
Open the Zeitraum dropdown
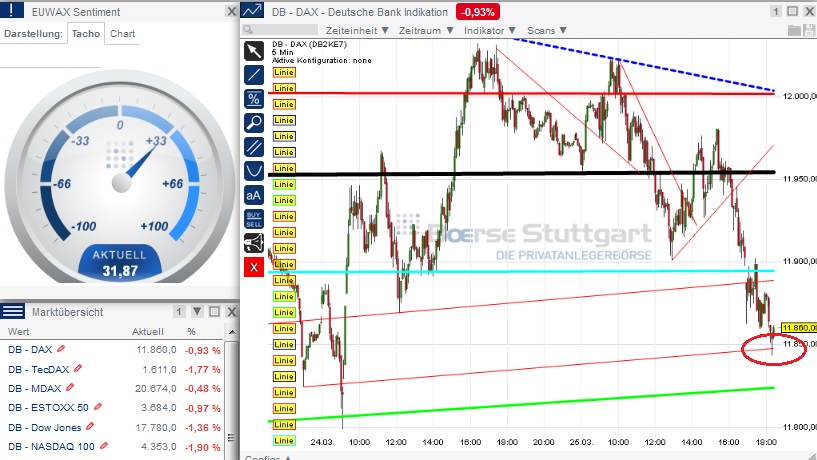426,30
